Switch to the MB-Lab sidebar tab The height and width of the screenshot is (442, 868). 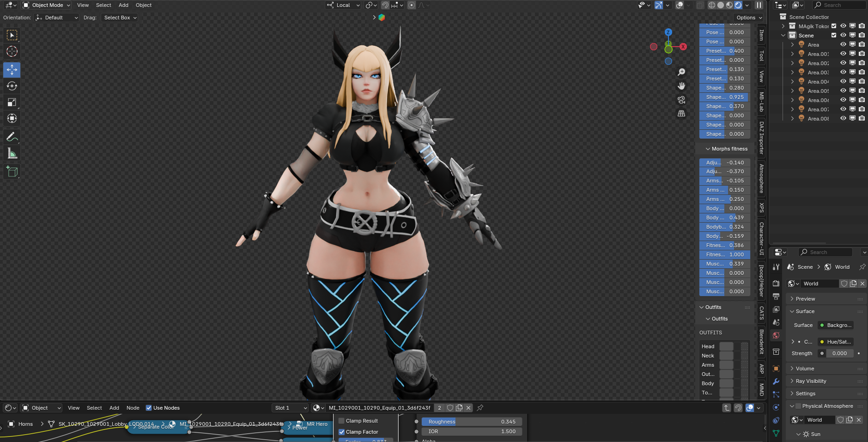pyautogui.click(x=761, y=102)
